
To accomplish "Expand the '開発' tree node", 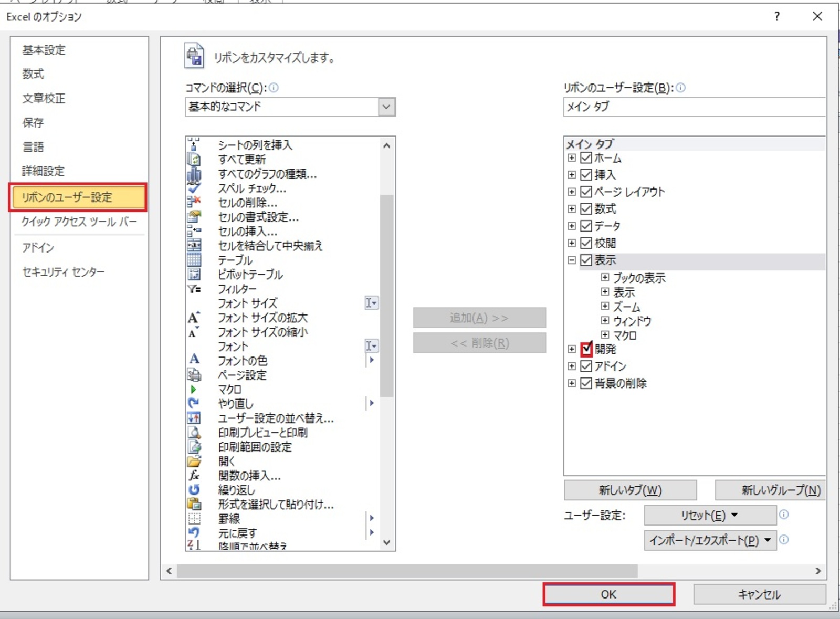I will 572,349.
